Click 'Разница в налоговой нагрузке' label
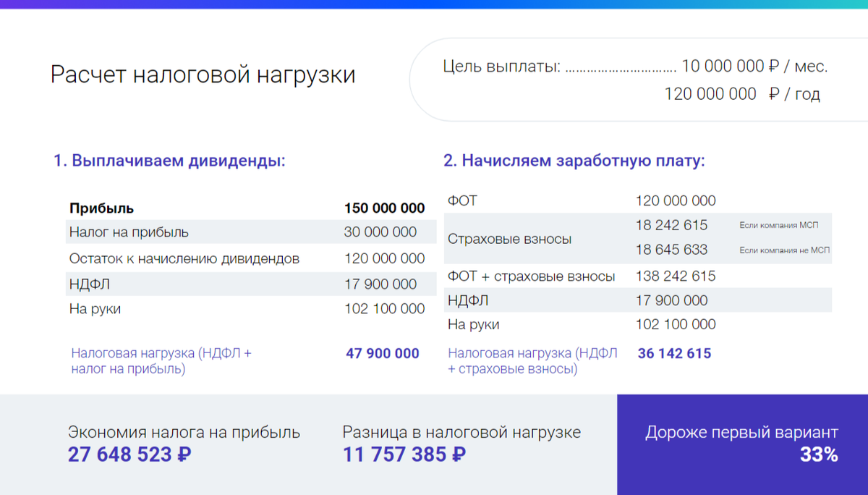Screen dimensions: 868x495 pos(461,433)
